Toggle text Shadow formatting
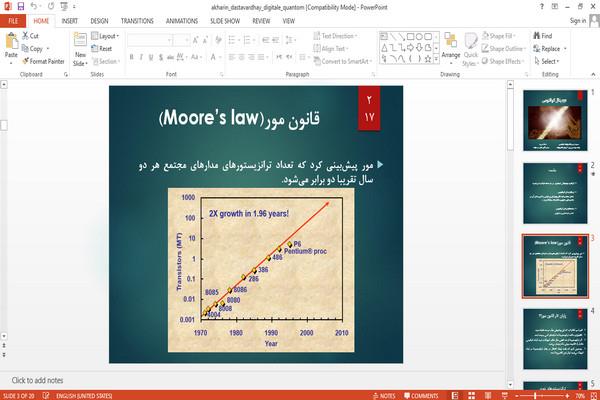Image resolution: width=600 pixels, height=400 pixels. point(161,57)
